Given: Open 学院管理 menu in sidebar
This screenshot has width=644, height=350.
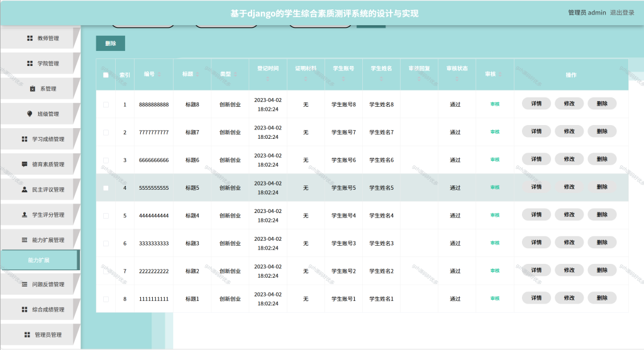Looking at the screenshot, I should (x=40, y=63).
